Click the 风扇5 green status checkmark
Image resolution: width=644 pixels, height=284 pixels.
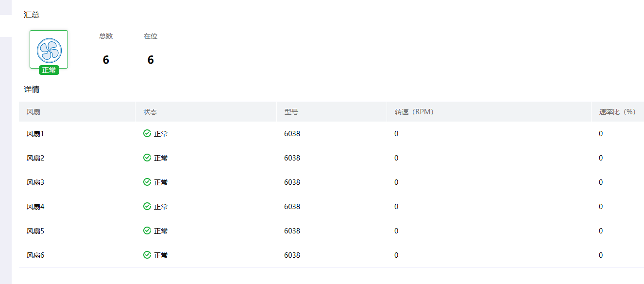click(147, 231)
